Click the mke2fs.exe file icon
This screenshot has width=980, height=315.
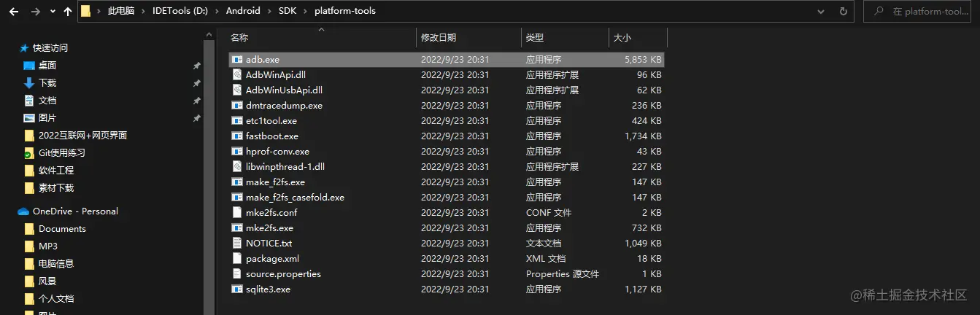coord(237,227)
